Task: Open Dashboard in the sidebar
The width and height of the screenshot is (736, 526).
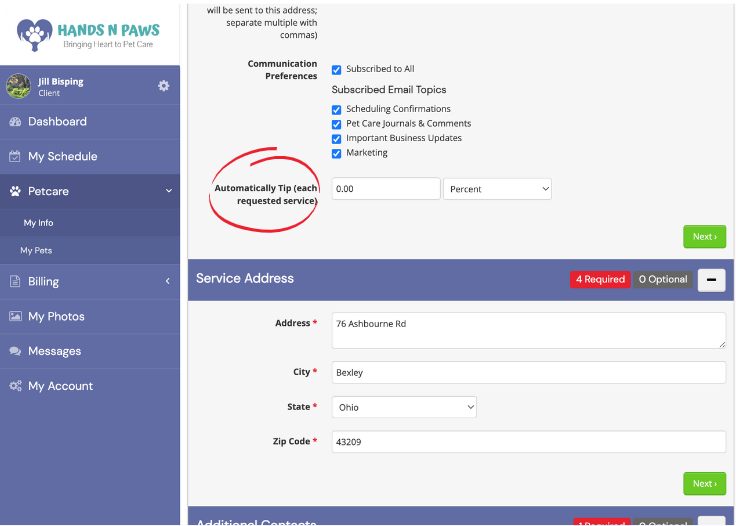Action: 90,122
